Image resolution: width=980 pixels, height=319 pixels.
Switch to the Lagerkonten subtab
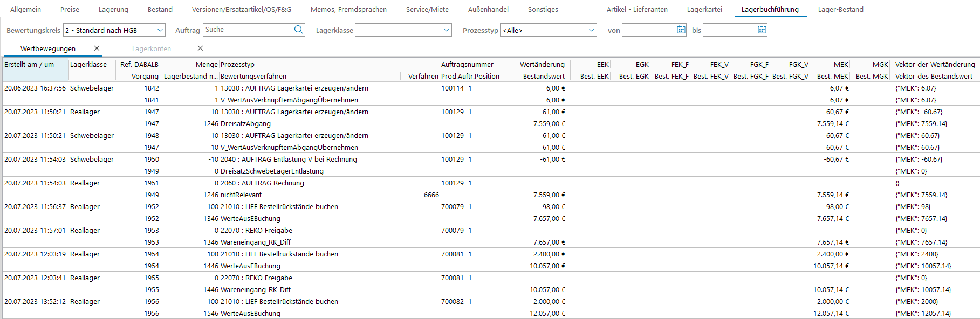point(151,48)
